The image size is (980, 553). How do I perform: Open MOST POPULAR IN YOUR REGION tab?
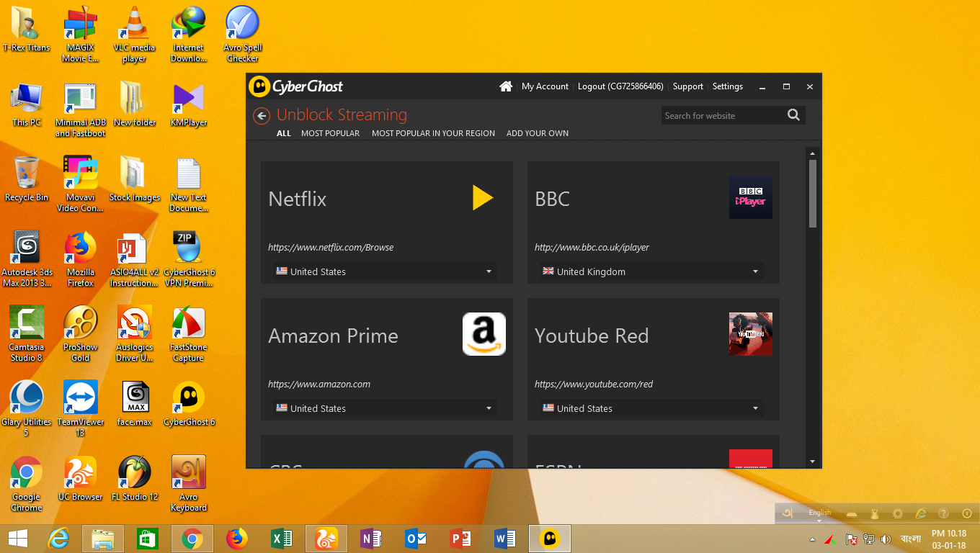click(x=433, y=133)
